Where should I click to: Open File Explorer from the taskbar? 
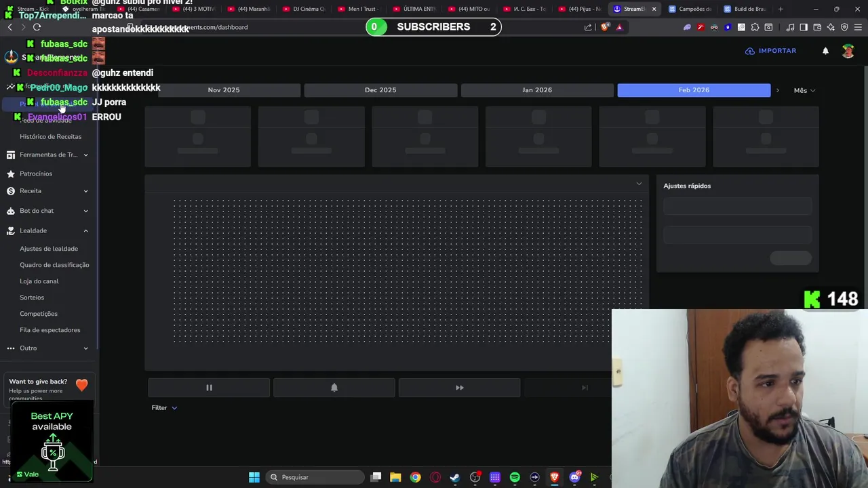click(x=395, y=477)
